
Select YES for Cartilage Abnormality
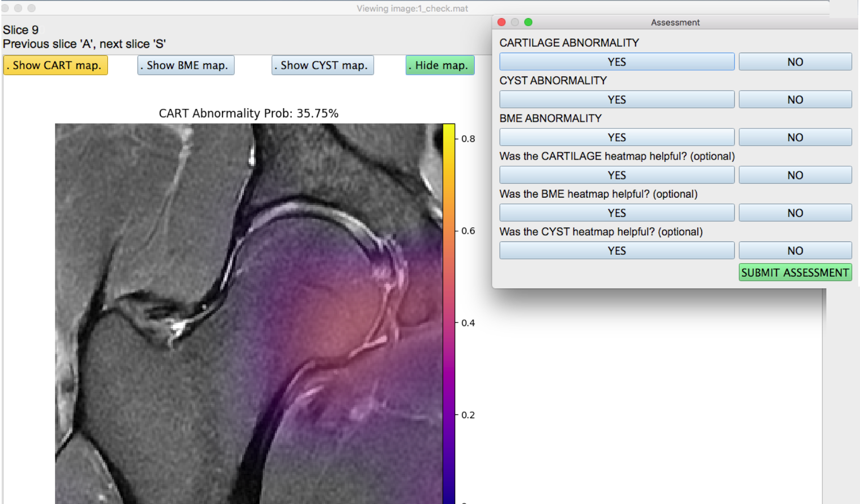[617, 62]
